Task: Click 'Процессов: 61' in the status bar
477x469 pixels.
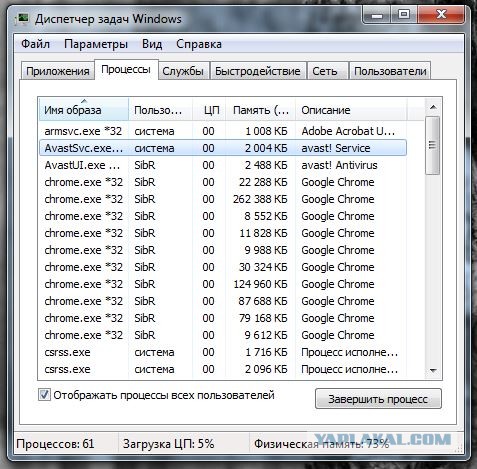Action: point(55,444)
